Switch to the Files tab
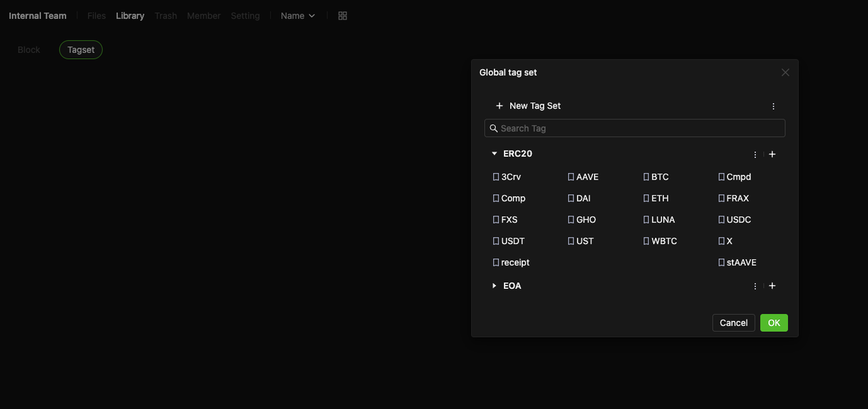The height and width of the screenshot is (409, 868). (x=96, y=16)
